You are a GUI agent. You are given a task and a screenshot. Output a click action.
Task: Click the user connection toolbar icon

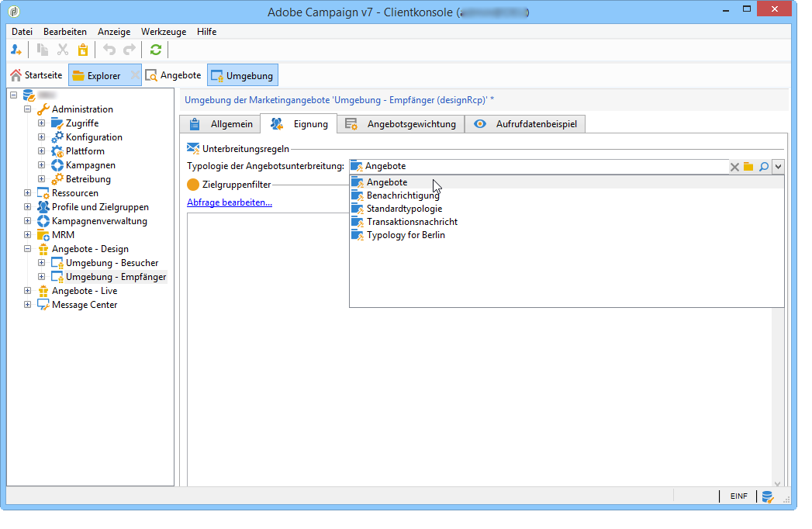(x=16, y=50)
